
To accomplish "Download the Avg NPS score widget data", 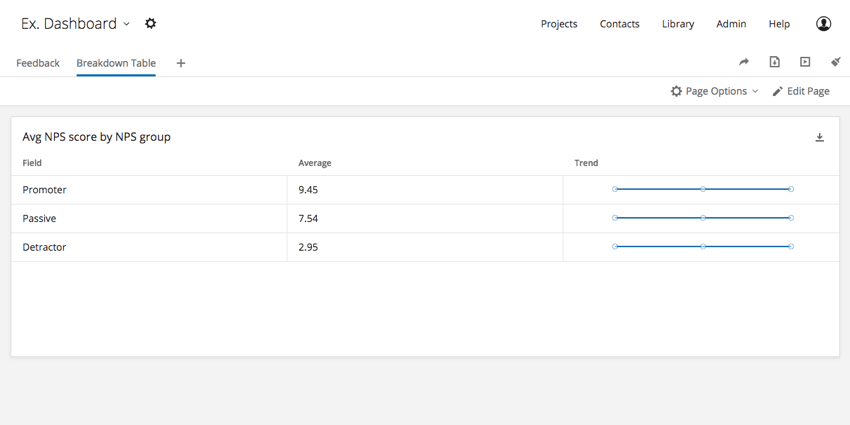I will pyautogui.click(x=820, y=137).
